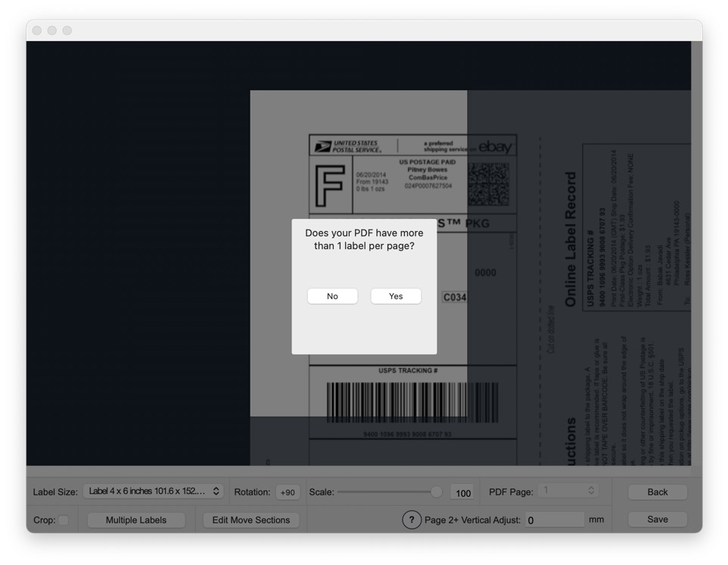The height and width of the screenshot is (565, 728).
Task: Open Edit Move Sections
Action: pos(250,520)
